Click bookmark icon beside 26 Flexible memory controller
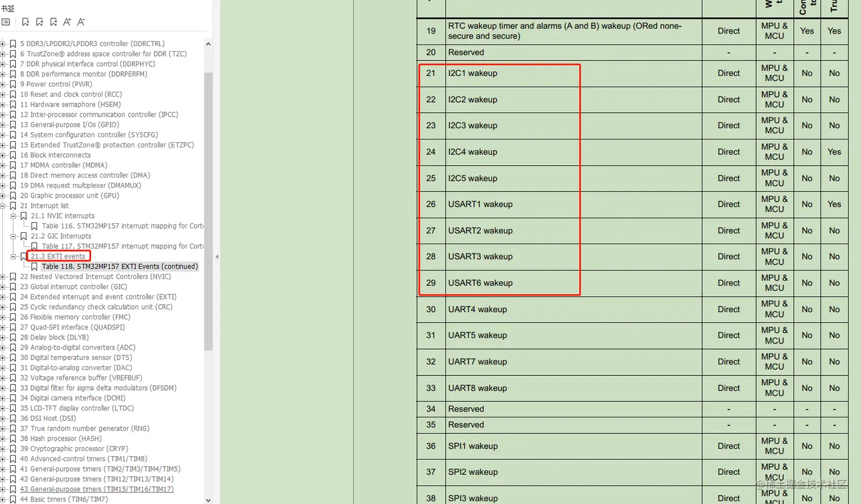Viewport: 861px width, 504px height. coord(13,317)
